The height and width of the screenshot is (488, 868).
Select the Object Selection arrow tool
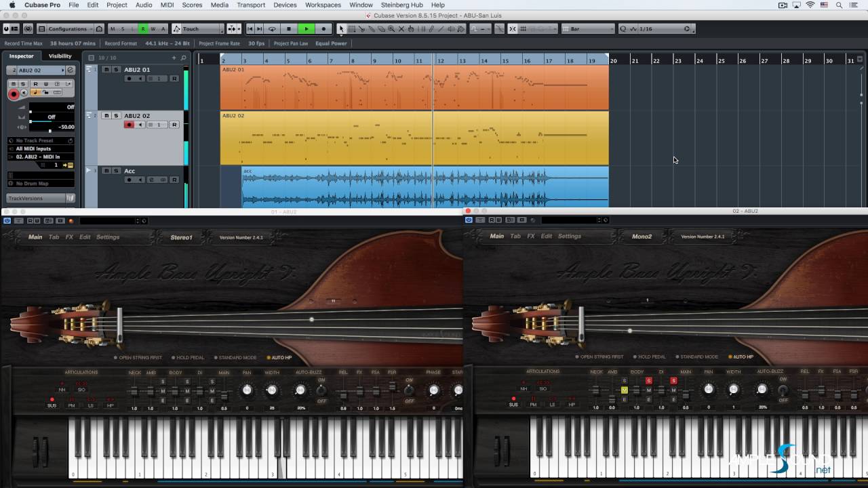click(x=341, y=29)
